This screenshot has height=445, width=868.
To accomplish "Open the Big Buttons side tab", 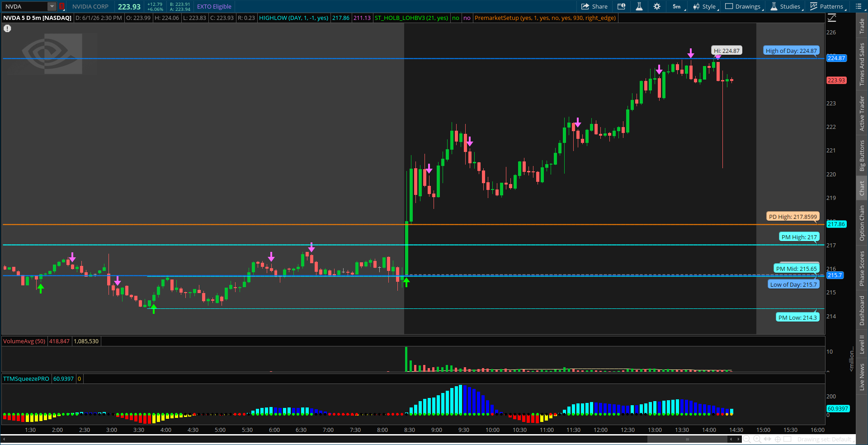I will click(x=862, y=156).
